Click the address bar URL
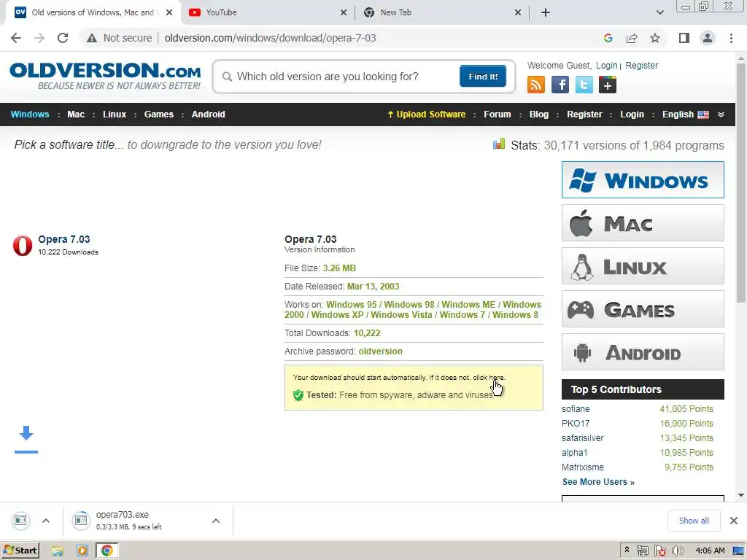Viewport: 747px width, 560px height. (x=270, y=38)
